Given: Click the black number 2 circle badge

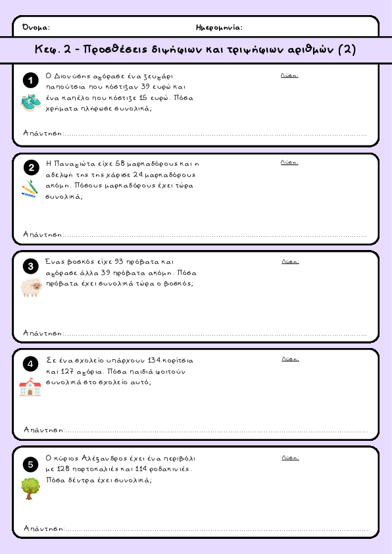Looking at the screenshot, I should click(32, 168).
